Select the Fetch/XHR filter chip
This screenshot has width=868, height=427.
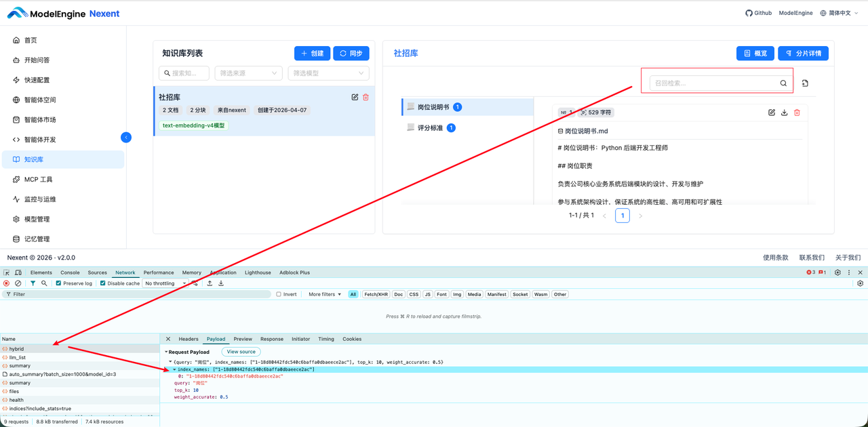tap(376, 294)
